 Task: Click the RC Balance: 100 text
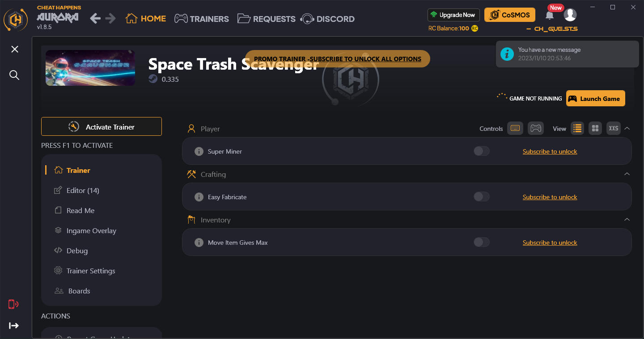(x=449, y=28)
